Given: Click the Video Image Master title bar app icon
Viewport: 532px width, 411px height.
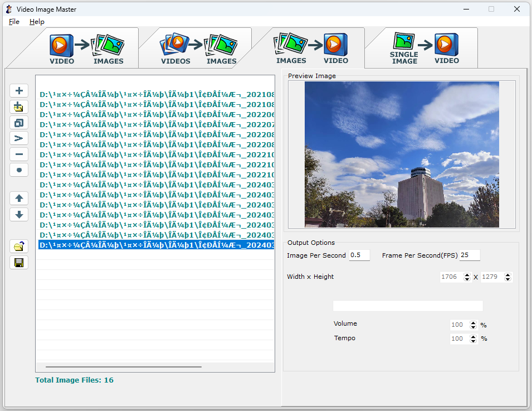Looking at the screenshot, I should tap(9, 9).
